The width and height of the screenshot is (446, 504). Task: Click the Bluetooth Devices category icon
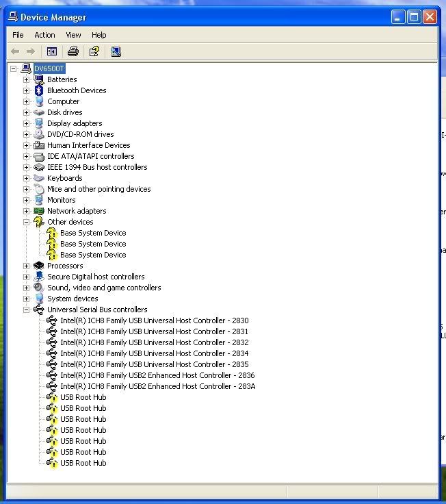39,90
